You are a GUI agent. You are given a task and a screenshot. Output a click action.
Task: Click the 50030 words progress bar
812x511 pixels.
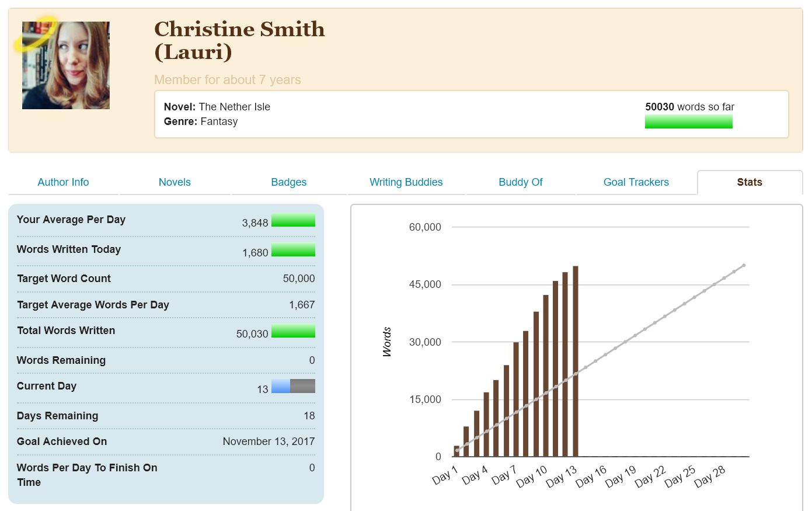point(689,121)
